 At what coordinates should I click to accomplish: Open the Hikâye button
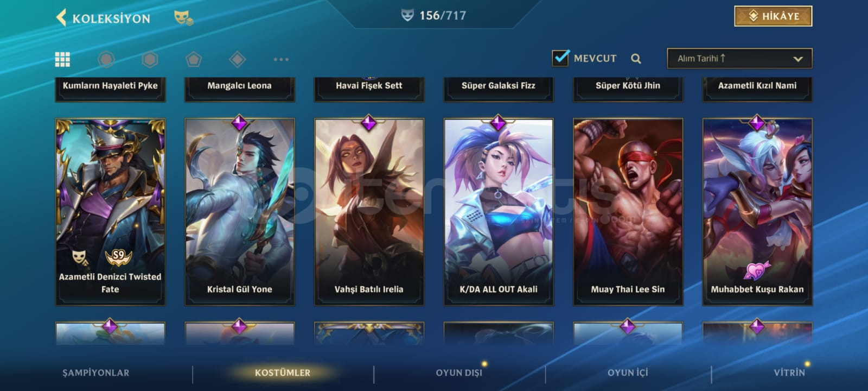tap(773, 16)
